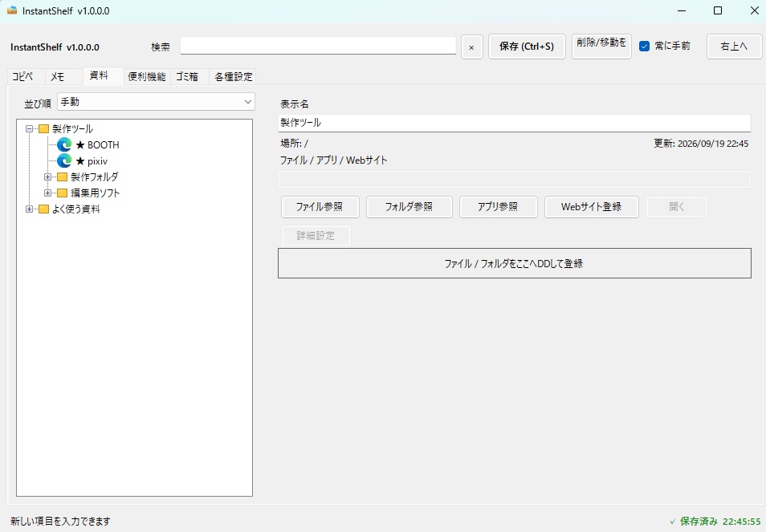Open the 各種設定 tab

(x=234, y=76)
